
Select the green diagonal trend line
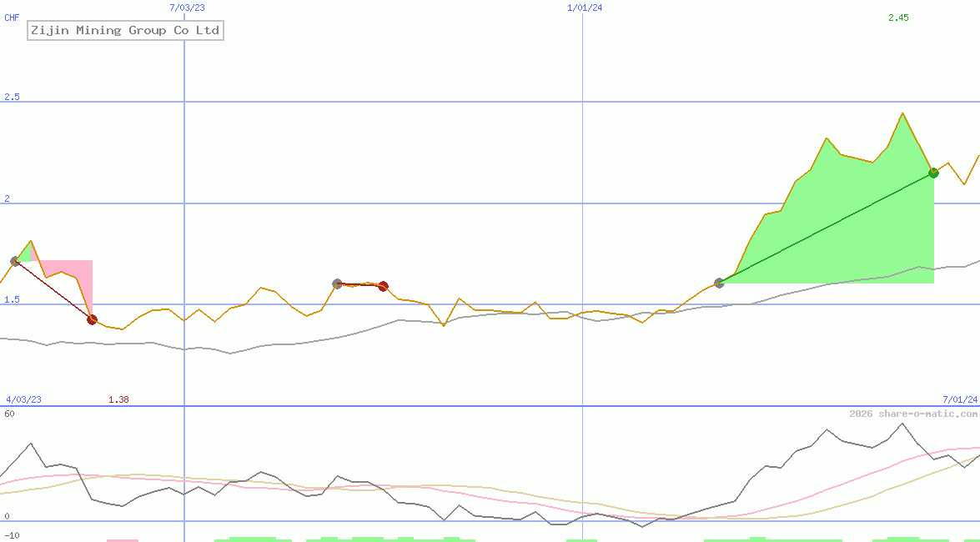pos(826,228)
